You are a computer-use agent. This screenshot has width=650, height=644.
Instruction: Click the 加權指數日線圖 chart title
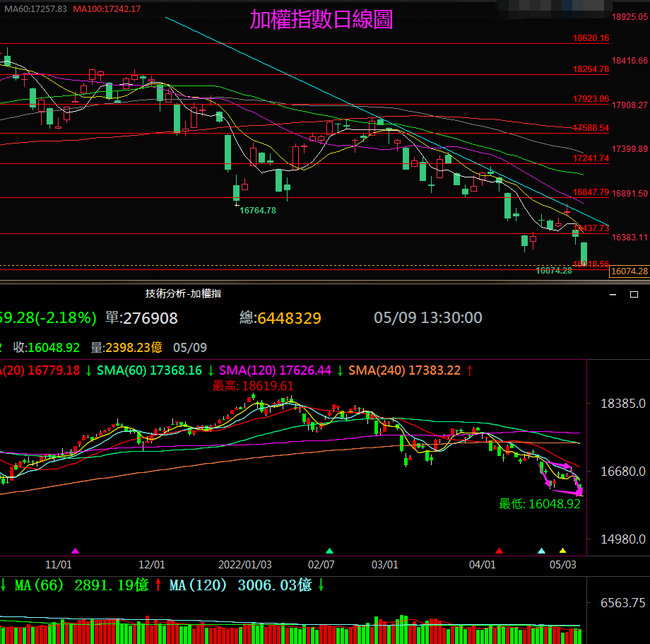(x=321, y=19)
